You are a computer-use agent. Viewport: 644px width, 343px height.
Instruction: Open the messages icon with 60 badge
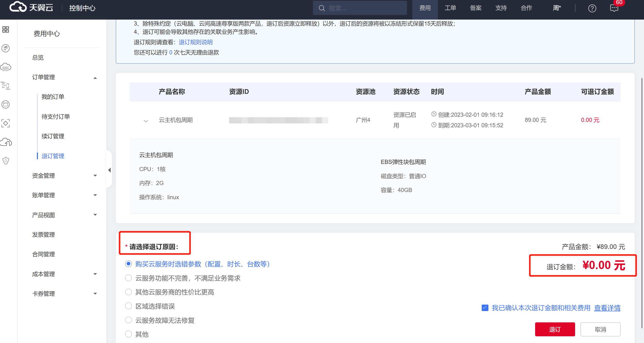[x=614, y=8]
